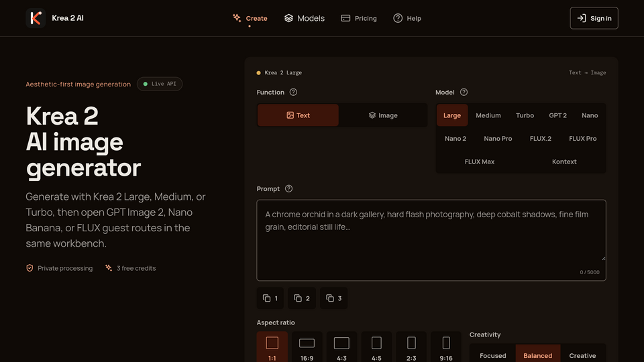The image size is (644, 362).
Task: Select the 16:9 aspect ratio
Action: (307, 348)
